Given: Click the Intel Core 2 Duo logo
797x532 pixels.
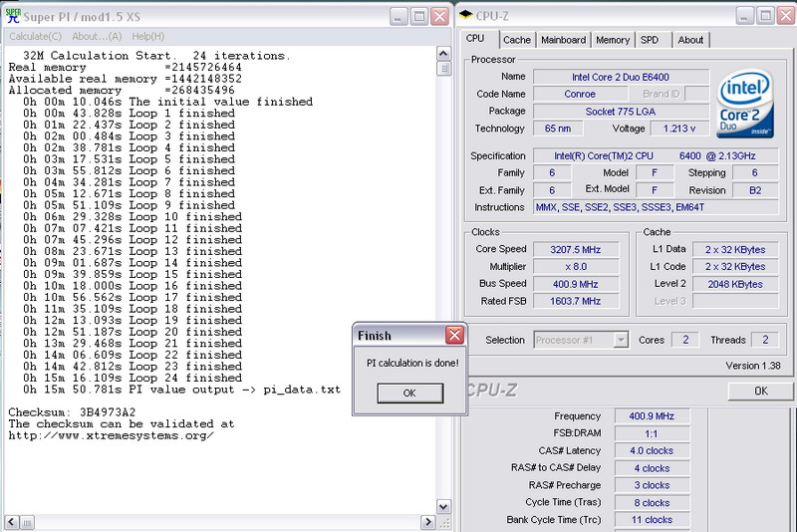Looking at the screenshot, I should tap(744, 104).
